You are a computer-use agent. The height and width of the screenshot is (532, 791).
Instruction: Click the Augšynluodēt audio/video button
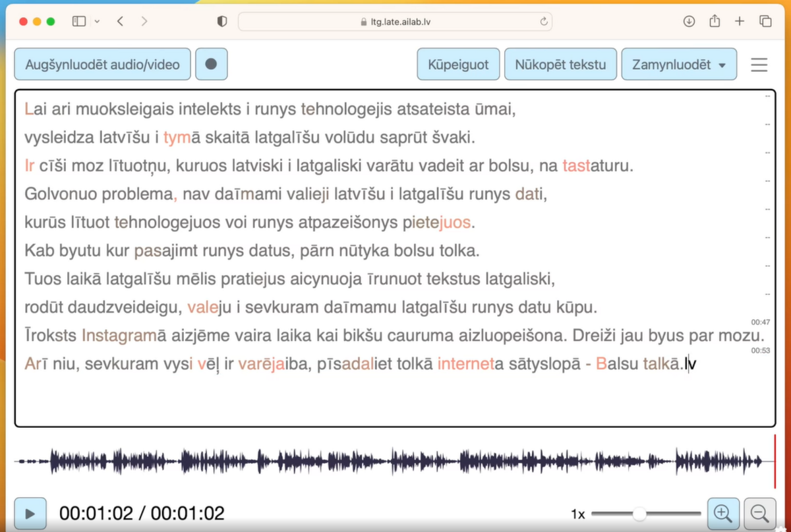tap(102, 65)
